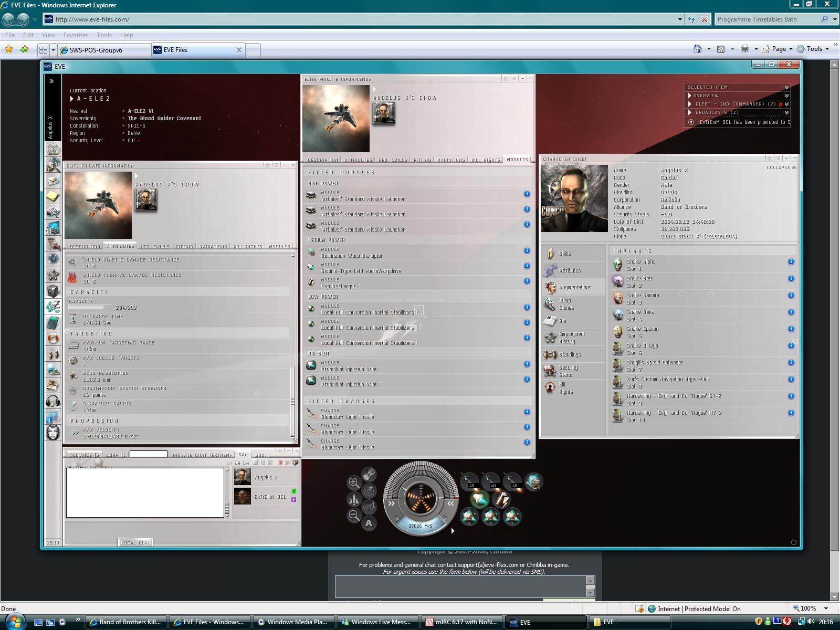The width and height of the screenshot is (840, 630).
Task: Expand the Broadcasts panel triangle
Action: coord(690,112)
